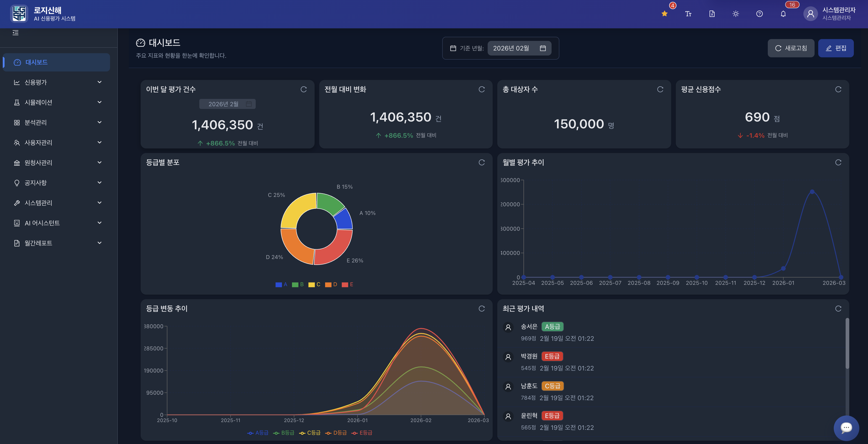
Task: Open the help question mark icon
Action: pos(759,14)
